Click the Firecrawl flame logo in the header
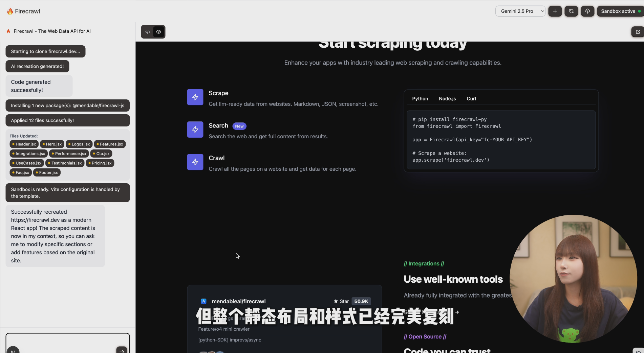This screenshot has height=353, width=644. [x=10, y=11]
